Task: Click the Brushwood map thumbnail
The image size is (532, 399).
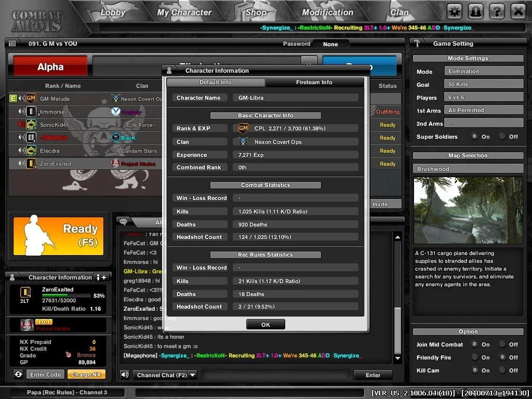Action: tap(468, 210)
